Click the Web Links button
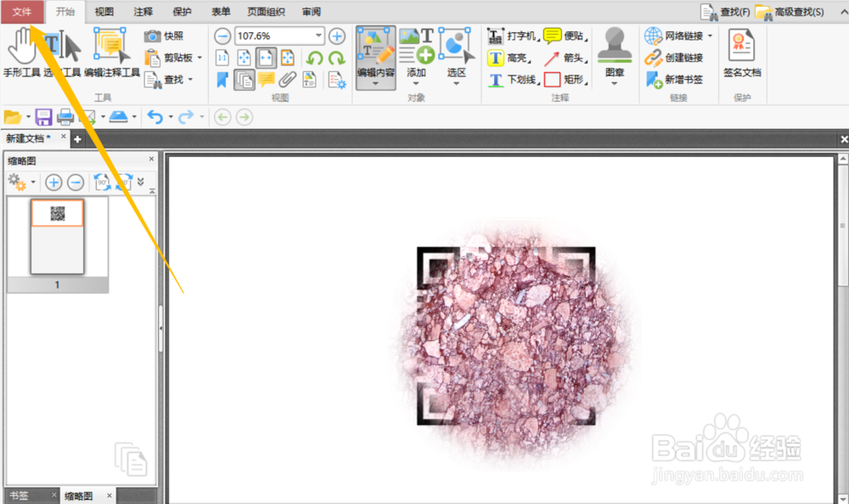 click(x=674, y=36)
